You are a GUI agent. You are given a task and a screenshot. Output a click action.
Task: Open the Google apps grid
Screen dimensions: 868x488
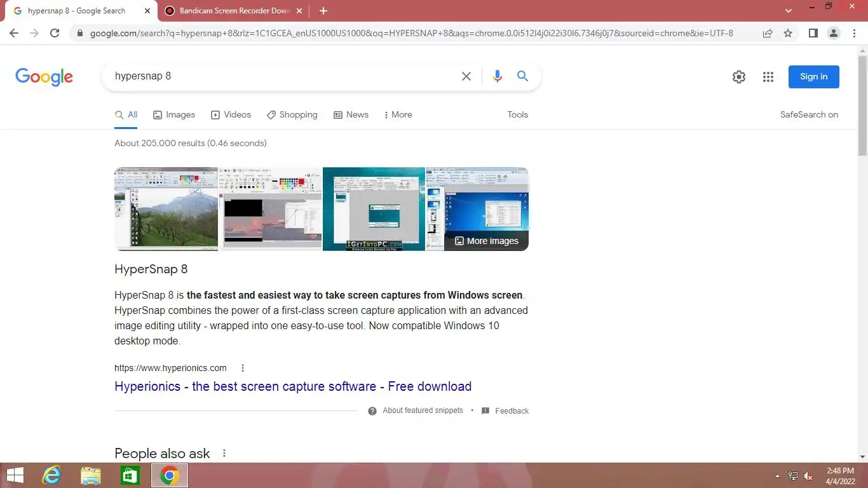(x=768, y=77)
